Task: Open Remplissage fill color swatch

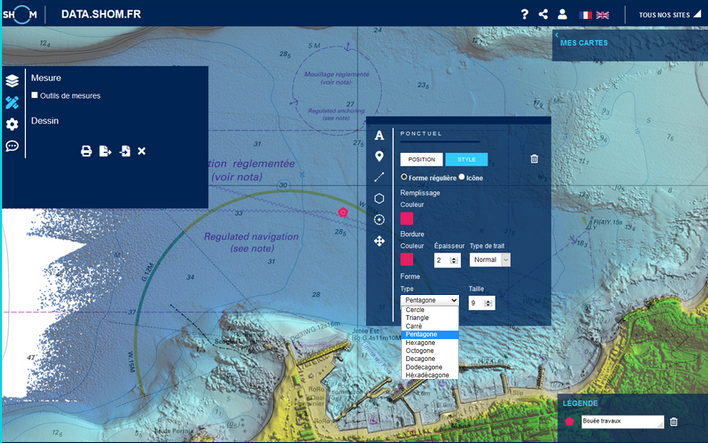Action: coord(407,219)
